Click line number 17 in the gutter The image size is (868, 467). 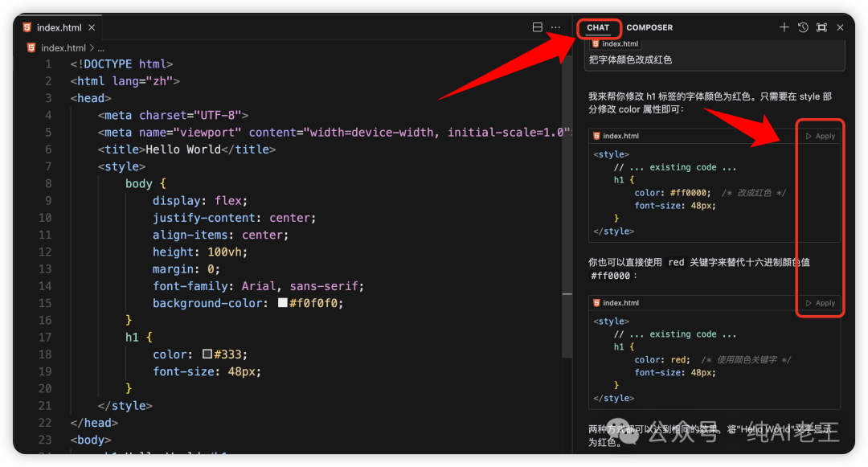[x=44, y=338]
